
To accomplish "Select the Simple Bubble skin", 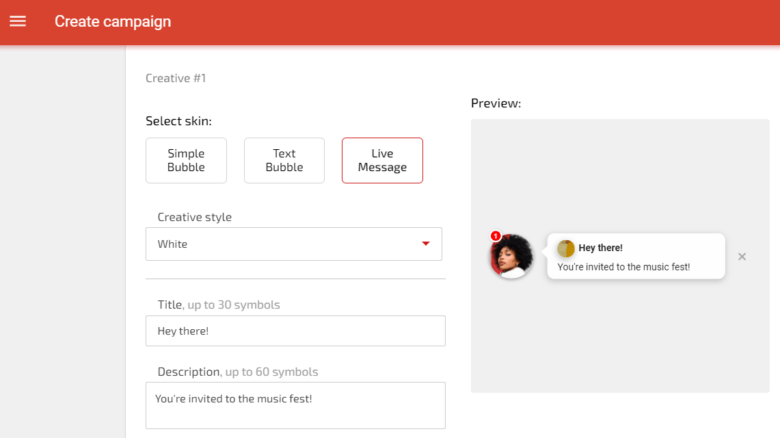I will coord(186,160).
